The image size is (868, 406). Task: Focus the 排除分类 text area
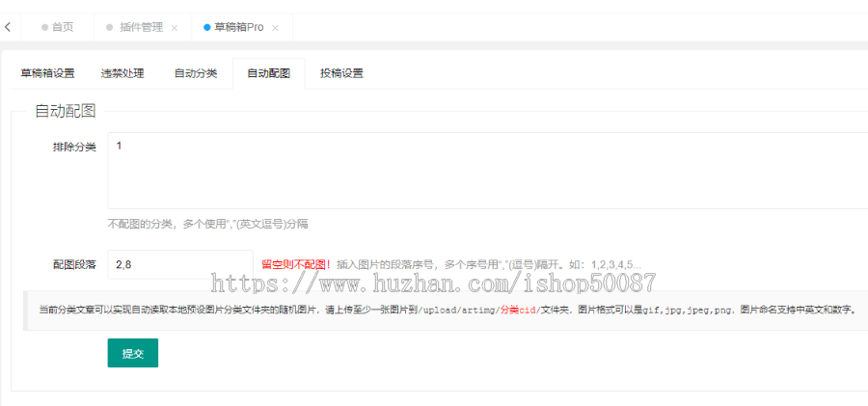click(488, 171)
